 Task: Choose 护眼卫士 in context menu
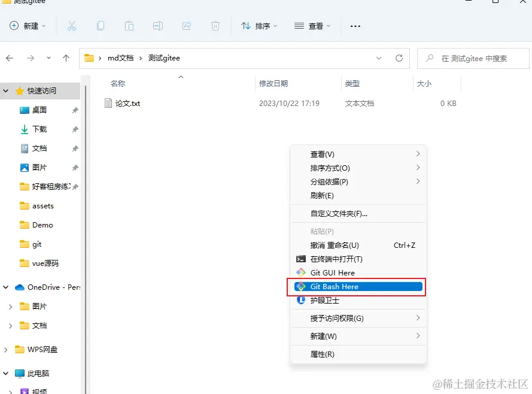pos(358,301)
